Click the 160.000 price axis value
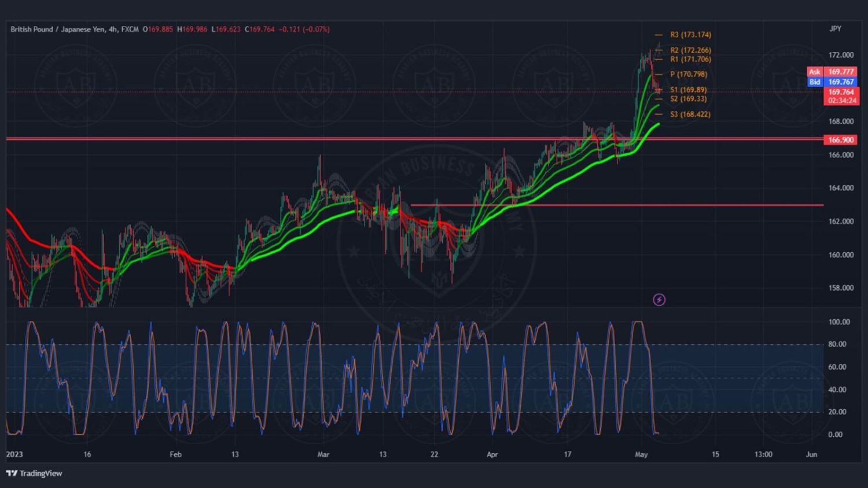 (x=841, y=255)
